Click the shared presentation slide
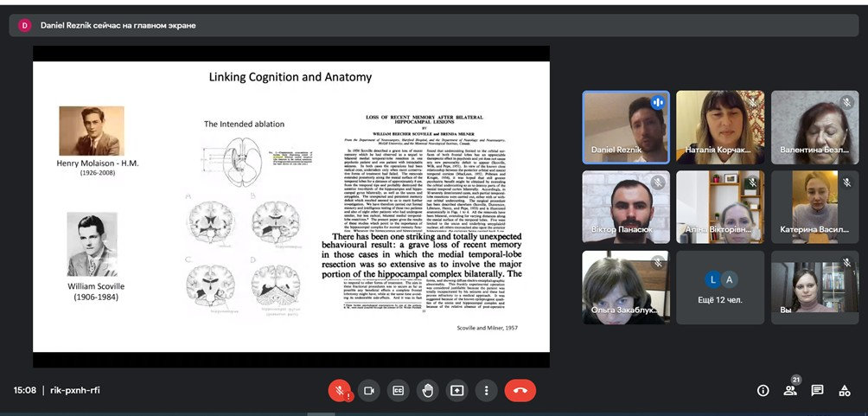 (291, 207)
